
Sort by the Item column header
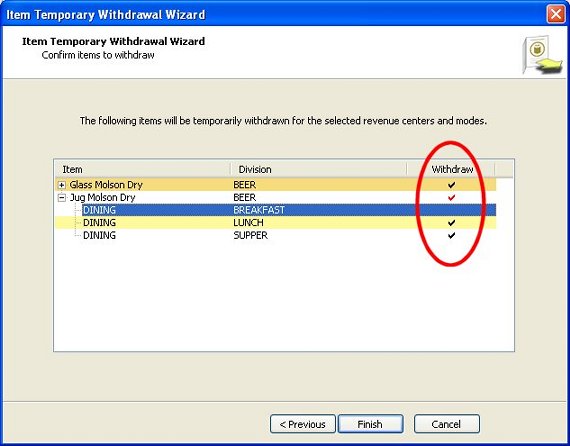(x=142, y=169)
